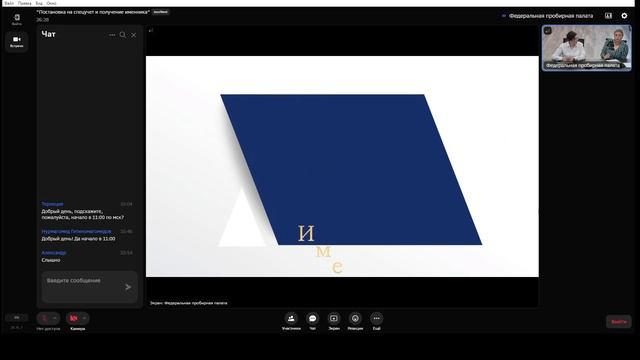Start screen sharing with the Экран button
Image resolution: width=640 pixels, height=360 pixels.
[x=334, y=321]
